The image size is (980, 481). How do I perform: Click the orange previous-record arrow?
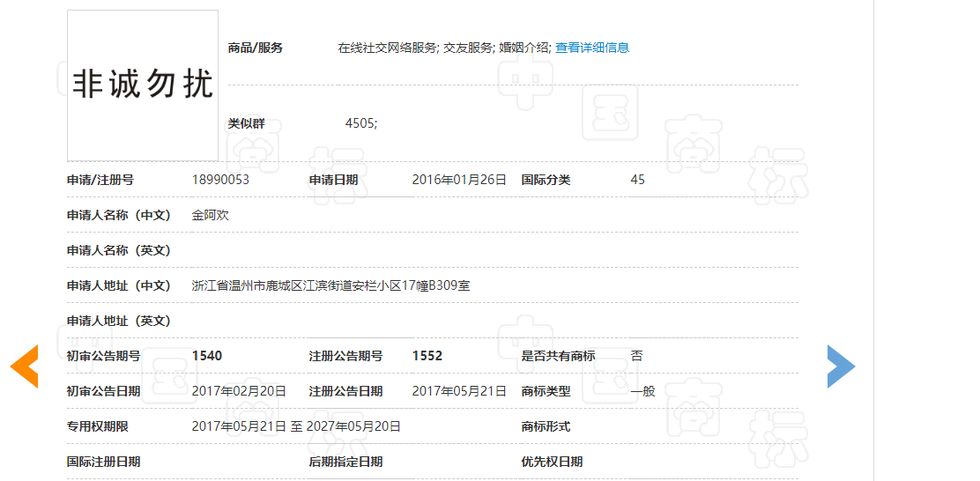[24, 366]
